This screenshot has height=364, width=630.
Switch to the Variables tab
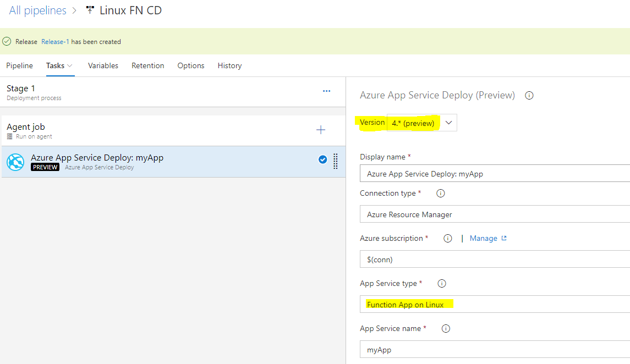click(x=103, y=65)
